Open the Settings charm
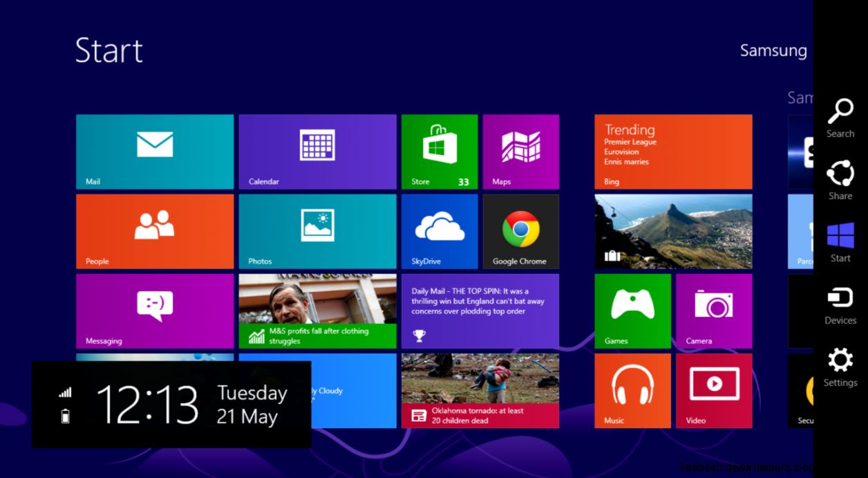This screenshot has height=478, width=868. (840, 367)
